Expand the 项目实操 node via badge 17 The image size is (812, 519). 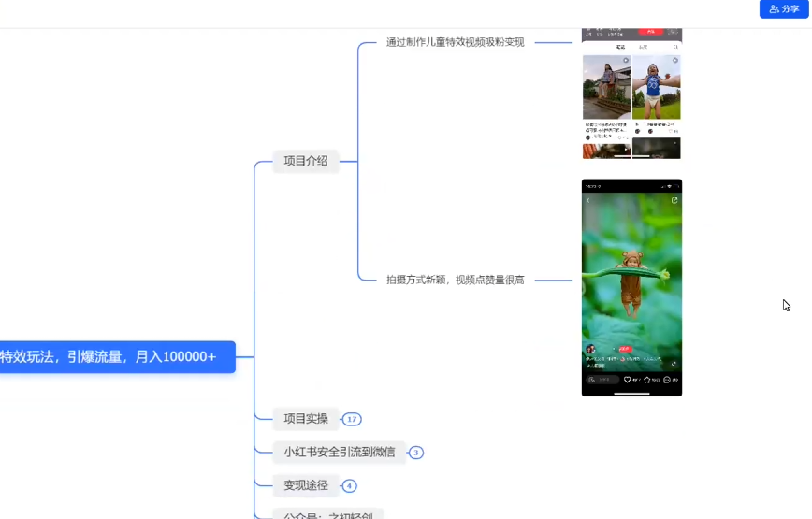click(352, 419)
